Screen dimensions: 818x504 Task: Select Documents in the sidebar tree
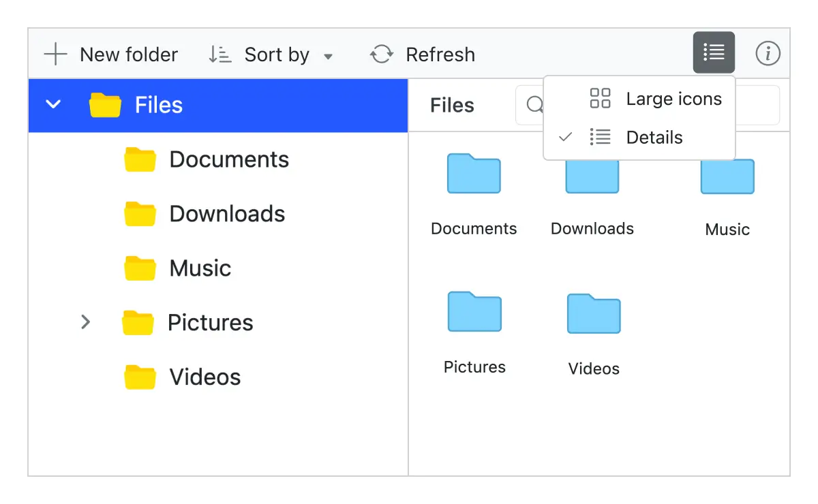[229, 159]
